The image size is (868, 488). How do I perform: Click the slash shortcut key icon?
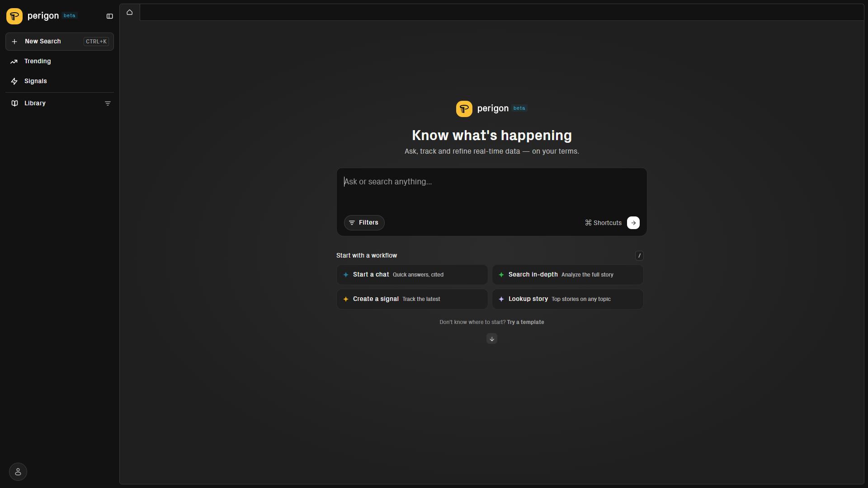[639, 256]
